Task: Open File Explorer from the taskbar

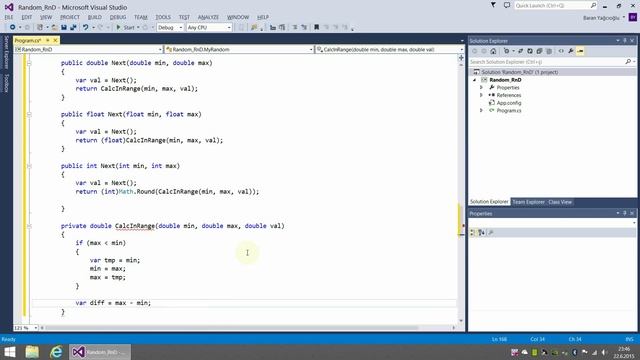Action: 32,352
